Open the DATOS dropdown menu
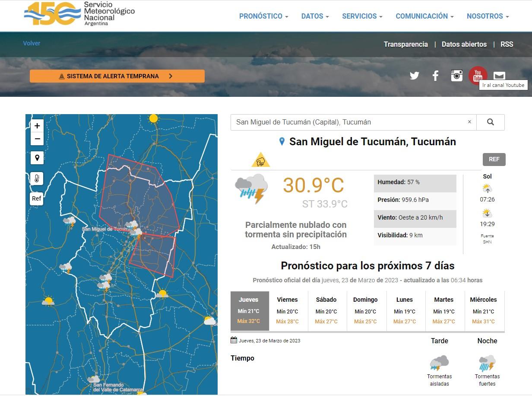532x396 pixels. 315,16
